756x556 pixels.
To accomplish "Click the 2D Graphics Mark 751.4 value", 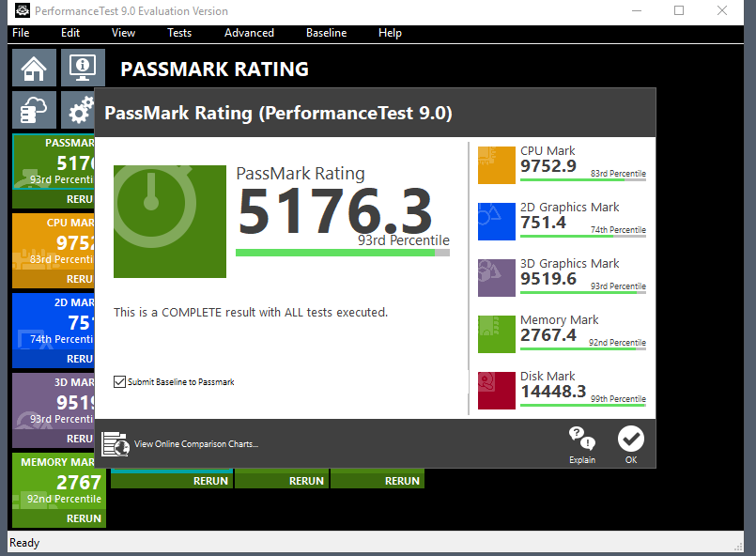I will coord(544,223).
